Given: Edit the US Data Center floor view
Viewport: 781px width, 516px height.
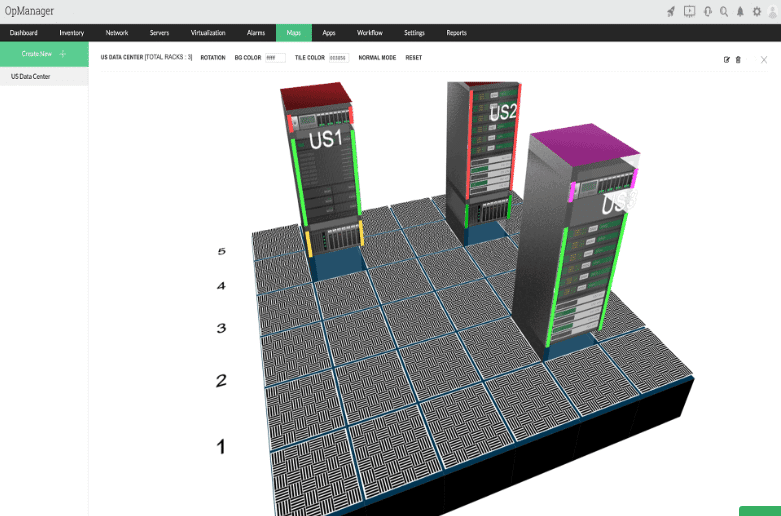Looking at the screenshot, I should point(726,60).
